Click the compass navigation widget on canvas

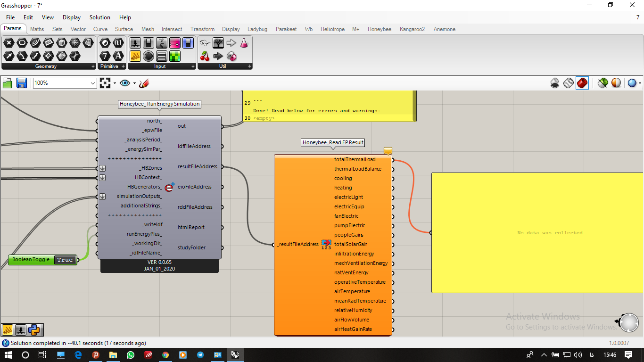[x=628, y=323]
